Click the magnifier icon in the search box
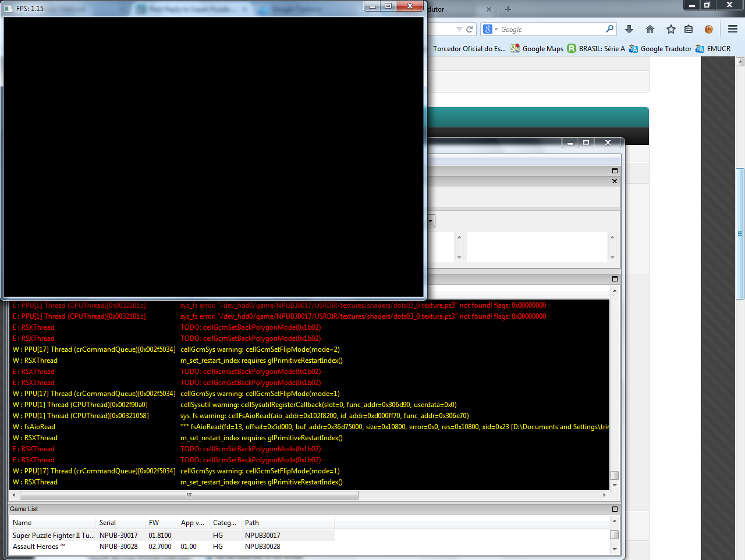Screen dimensions: 745x560 click(609, 29)
